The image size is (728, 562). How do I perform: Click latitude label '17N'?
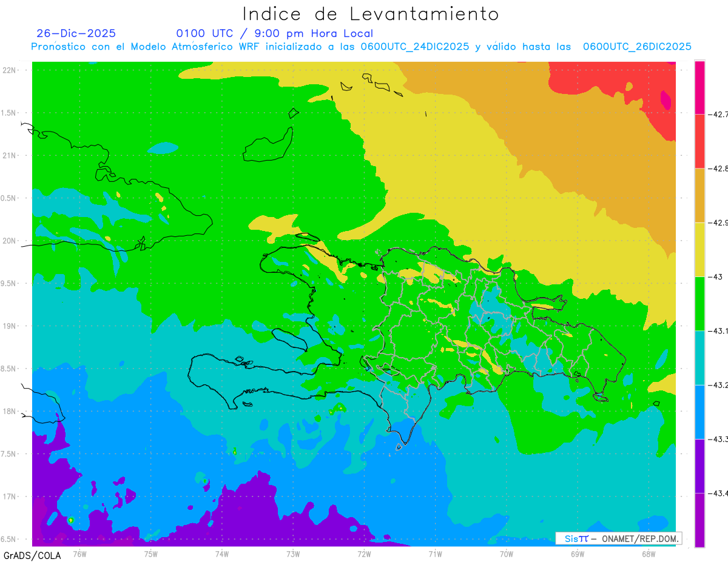point(8,497)
